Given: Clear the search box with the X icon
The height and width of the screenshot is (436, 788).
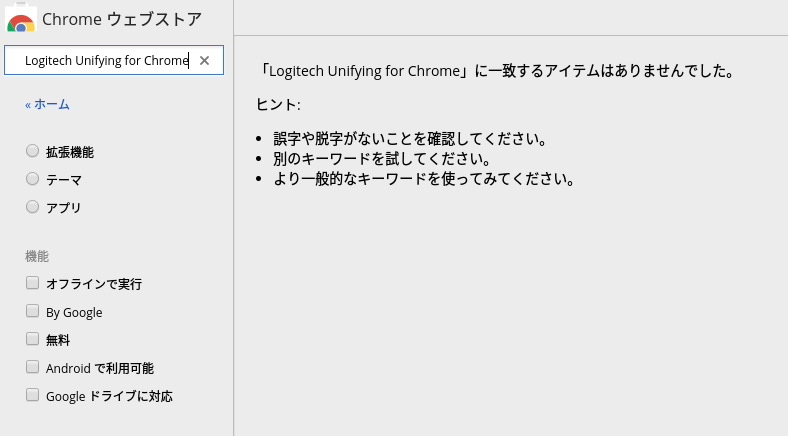Looking at the screenshot, I should point(204,60).
